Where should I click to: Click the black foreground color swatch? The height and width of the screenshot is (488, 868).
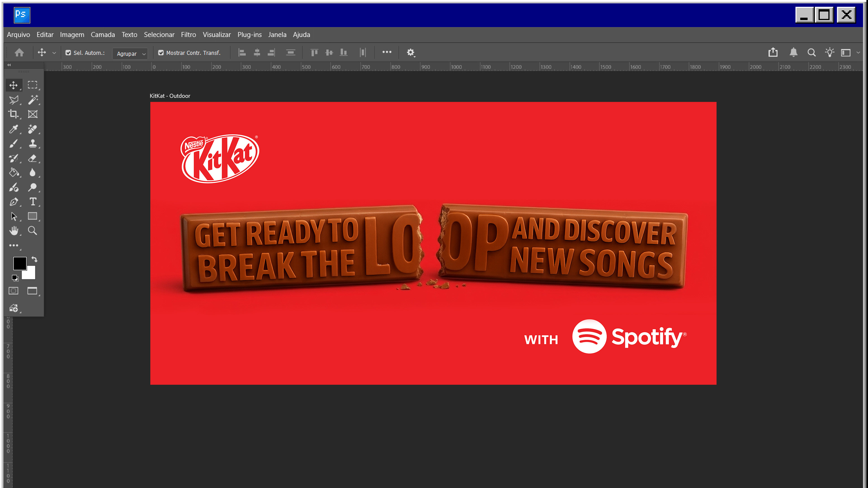click(19, 263)
